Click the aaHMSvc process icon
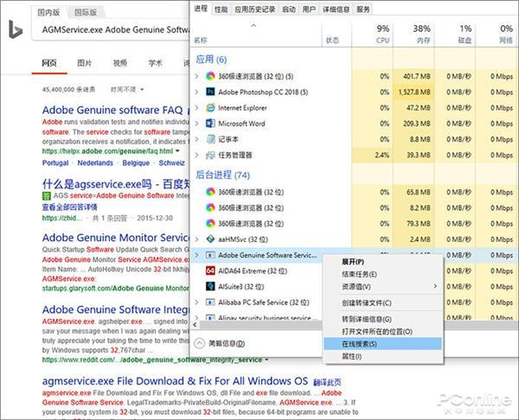Screen dimensions: 519x420 [210, 239]
